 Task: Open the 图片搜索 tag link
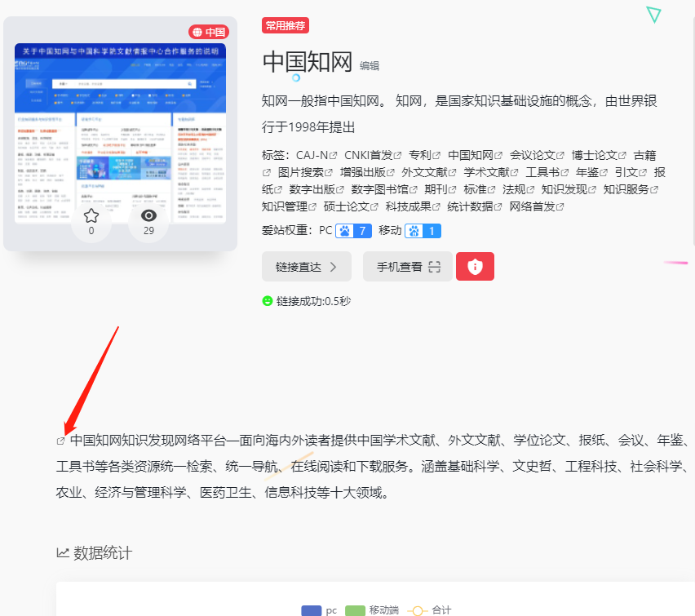305,172
